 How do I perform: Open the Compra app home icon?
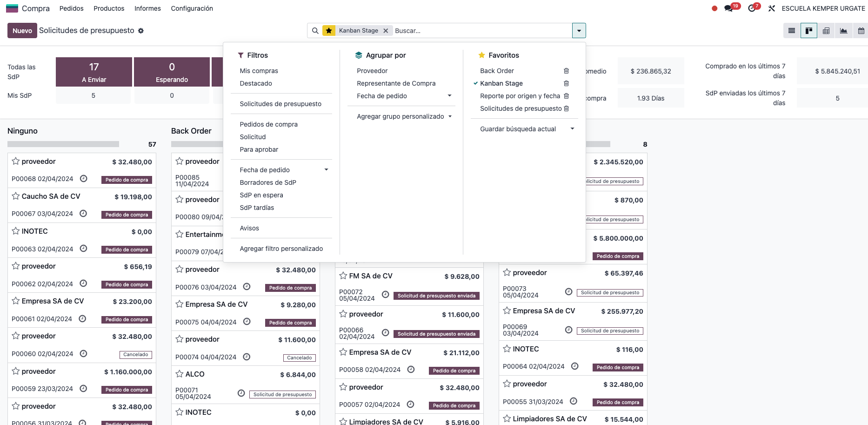pyautogui.click(x=12, y=8)
